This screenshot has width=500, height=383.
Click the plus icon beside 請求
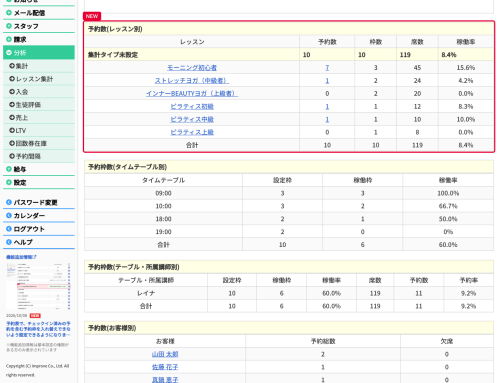coord(9,39)
